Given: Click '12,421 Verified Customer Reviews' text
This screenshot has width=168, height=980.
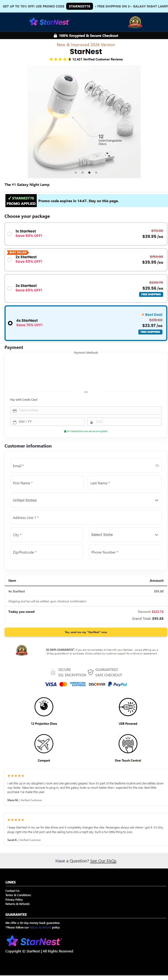Looking at the screenshot, I should pyautogui.click(x=97, y=59).
